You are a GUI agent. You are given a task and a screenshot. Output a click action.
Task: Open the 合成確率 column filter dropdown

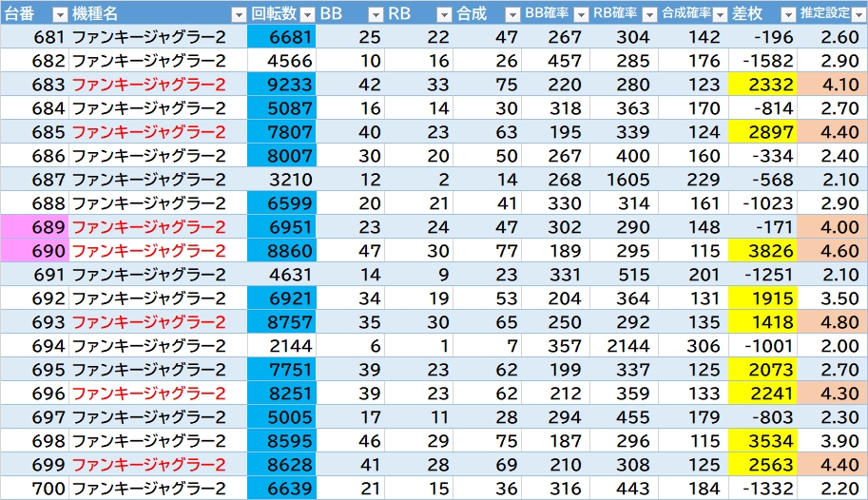click(721, 14)
